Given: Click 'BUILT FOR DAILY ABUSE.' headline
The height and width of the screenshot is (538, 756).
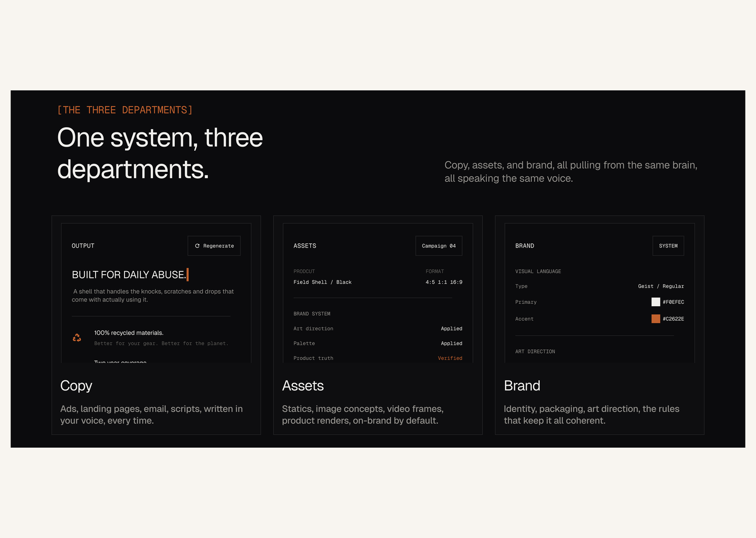Looking at the screenshot, I should tap(129, 275).
